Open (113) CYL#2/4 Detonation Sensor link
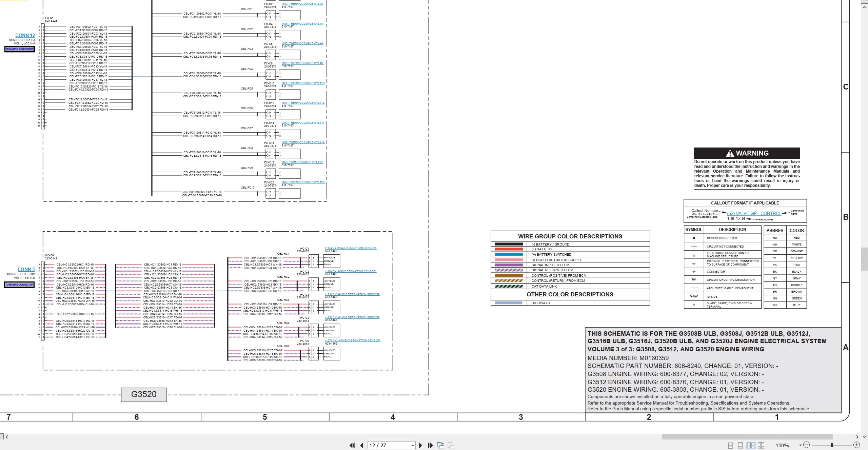The image size is (868, 450). pos(351,248)
